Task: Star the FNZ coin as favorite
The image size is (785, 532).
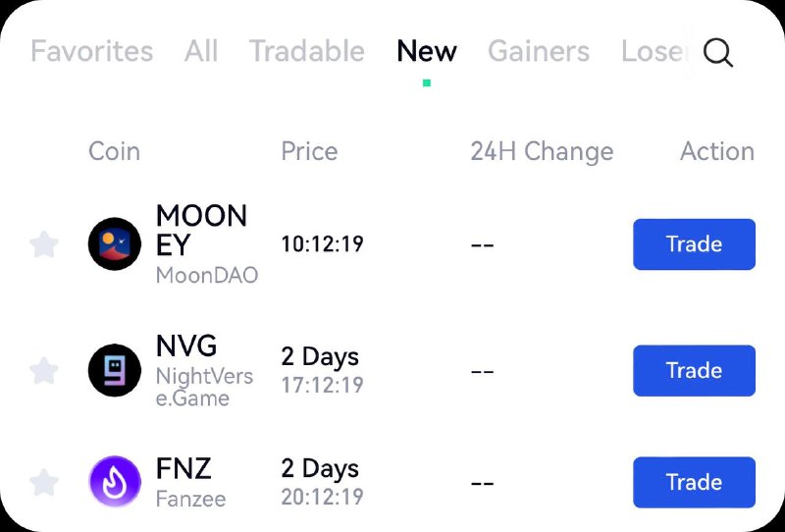Action: (44, 482)
